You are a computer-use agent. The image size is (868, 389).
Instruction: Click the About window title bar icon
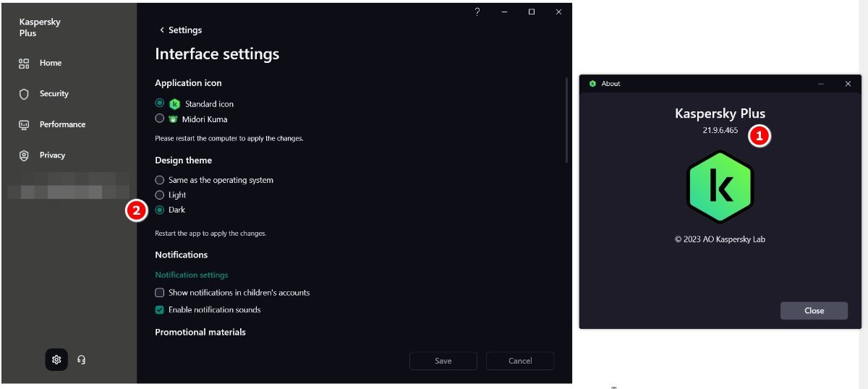(x=592, y=84)
